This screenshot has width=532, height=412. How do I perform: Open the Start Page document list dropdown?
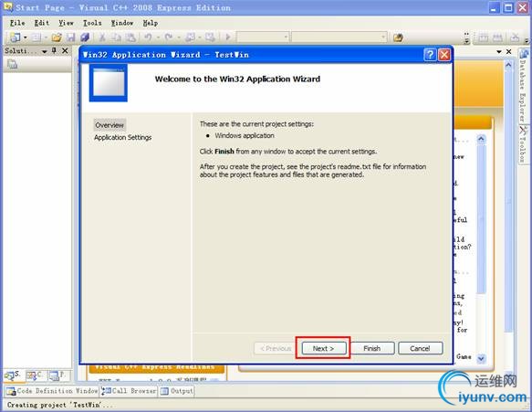pyautogui.click(x=499, y=52)
